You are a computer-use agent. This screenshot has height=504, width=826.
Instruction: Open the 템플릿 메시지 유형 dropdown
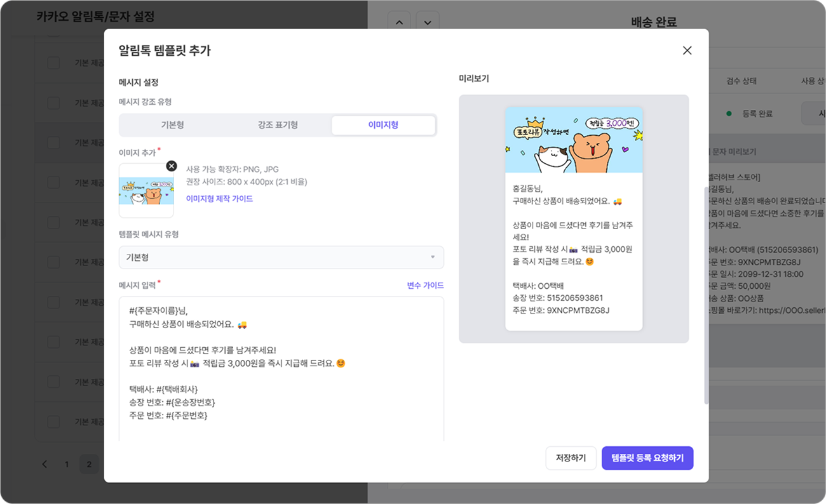click(x=281, y=257)
